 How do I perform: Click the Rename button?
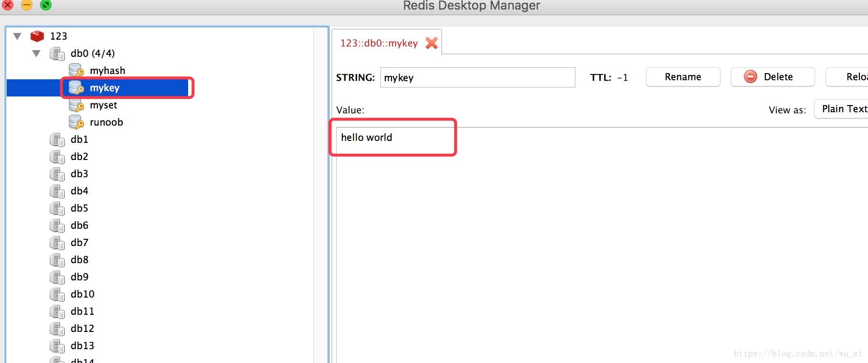[683, 77]
